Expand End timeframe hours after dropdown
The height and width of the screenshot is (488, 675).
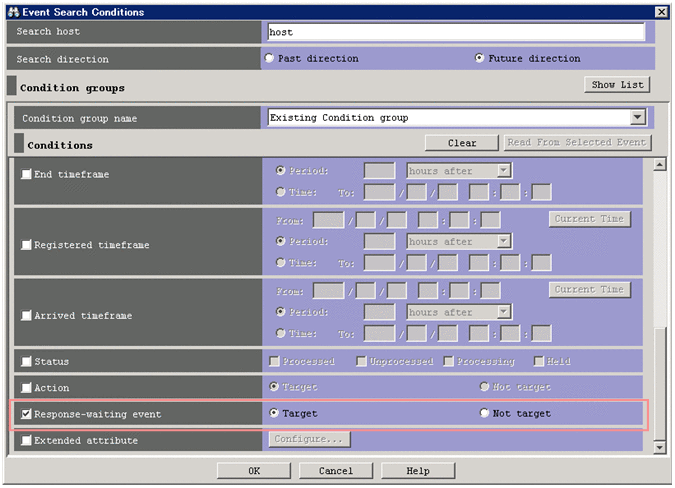pos(504,171)
